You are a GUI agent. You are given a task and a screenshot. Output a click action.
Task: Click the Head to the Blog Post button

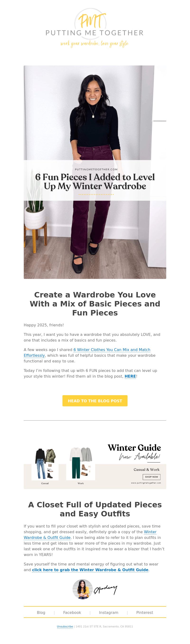pyautogui.click(x=95, y=401)
